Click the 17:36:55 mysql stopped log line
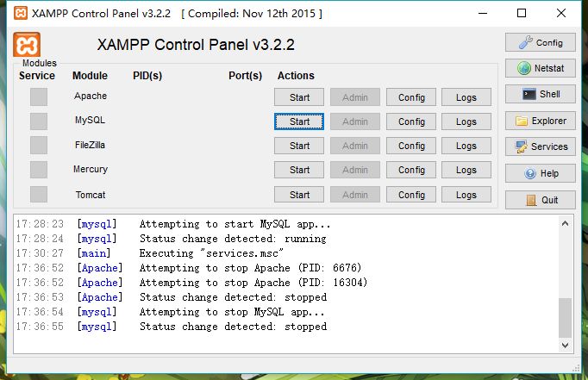This screenshot has width=588, height=380. click(x=172, y=327)
